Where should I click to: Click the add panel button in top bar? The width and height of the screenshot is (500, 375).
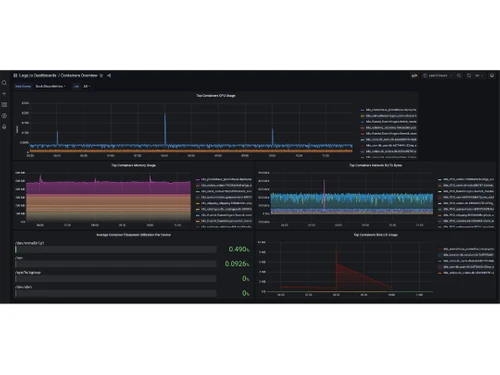click(x=414, y=76)
